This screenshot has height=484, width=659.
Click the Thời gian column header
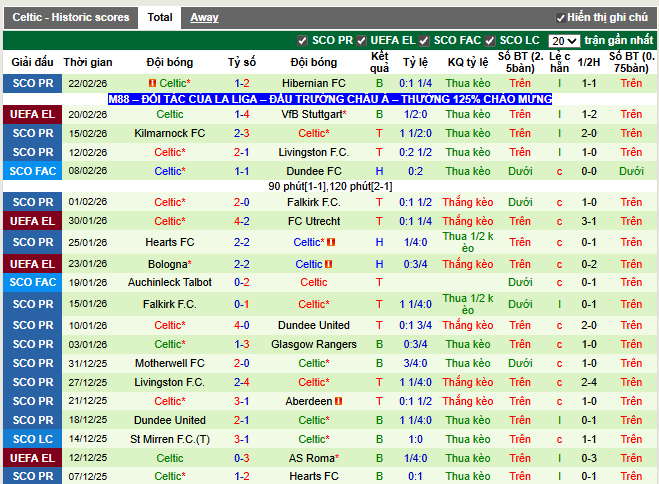pyautogui.click(x=88, y=62)
